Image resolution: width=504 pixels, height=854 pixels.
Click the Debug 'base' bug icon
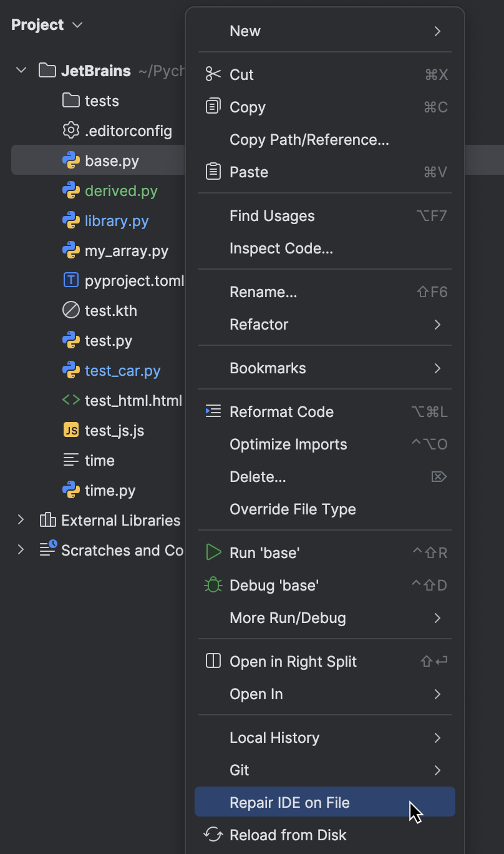tap(213, 585)
